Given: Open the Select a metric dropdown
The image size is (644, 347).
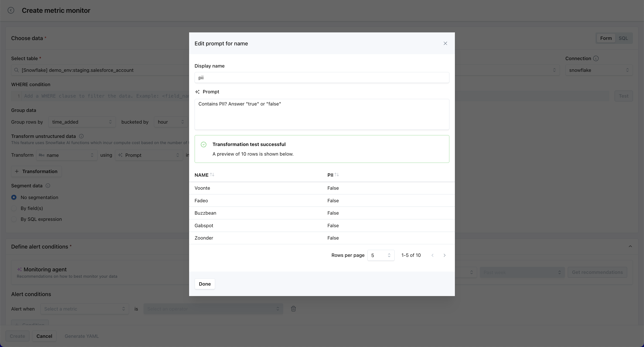Looking at the screenshot, I should pos(85,309).
